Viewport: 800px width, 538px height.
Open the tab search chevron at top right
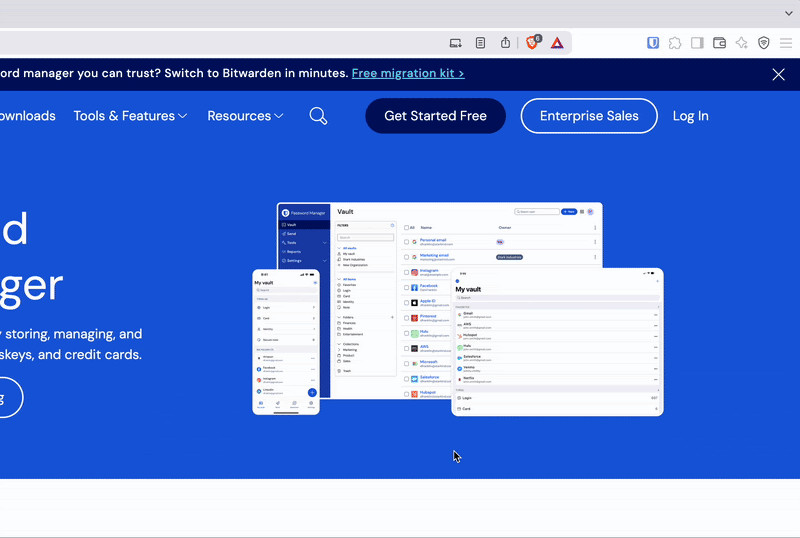coord(789,13)
